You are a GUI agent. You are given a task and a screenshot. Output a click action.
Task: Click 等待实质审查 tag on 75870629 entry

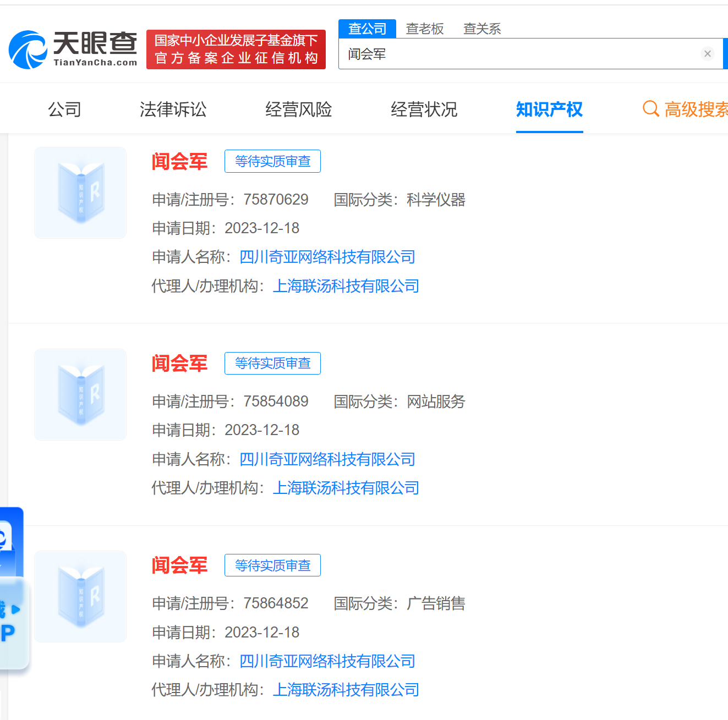272,161
